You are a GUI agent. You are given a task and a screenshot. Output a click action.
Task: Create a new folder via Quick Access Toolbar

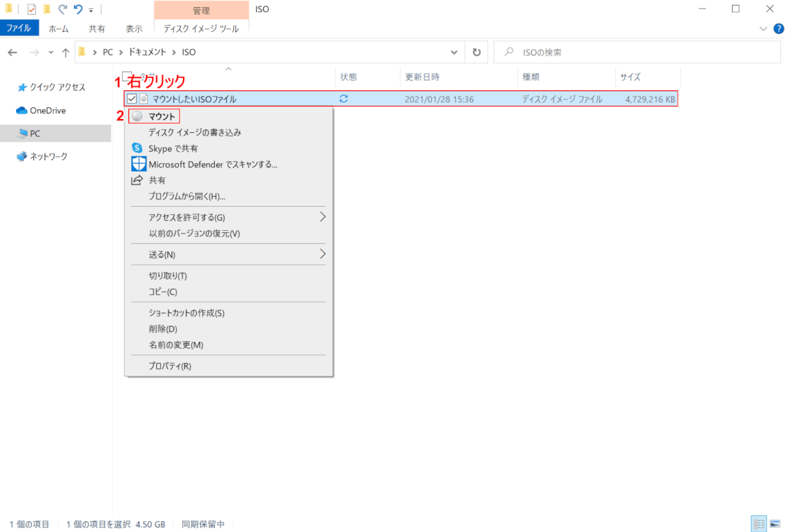pos(46,8)
